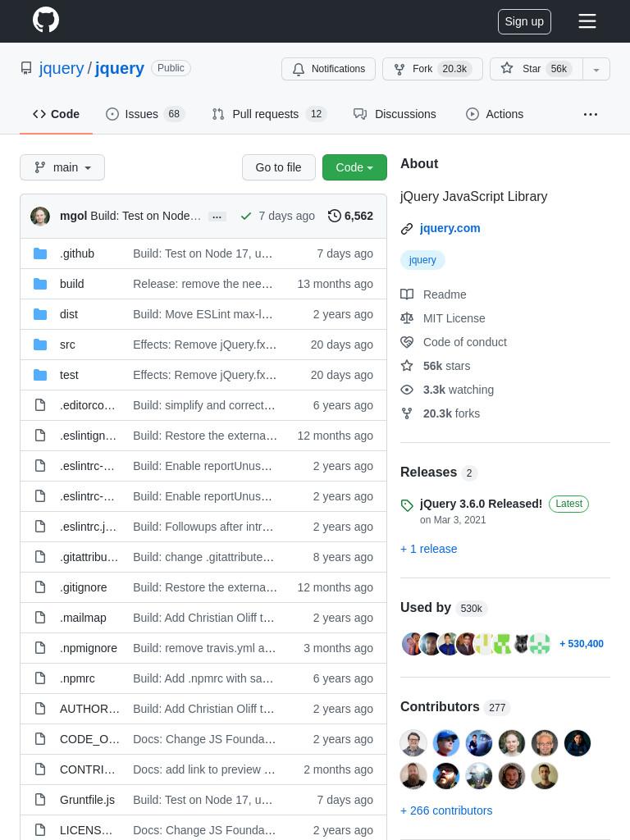Click the MIT License scale icon
Image resolution: width=630 pixels, height=840 pixels.
(x=407, y=318)
